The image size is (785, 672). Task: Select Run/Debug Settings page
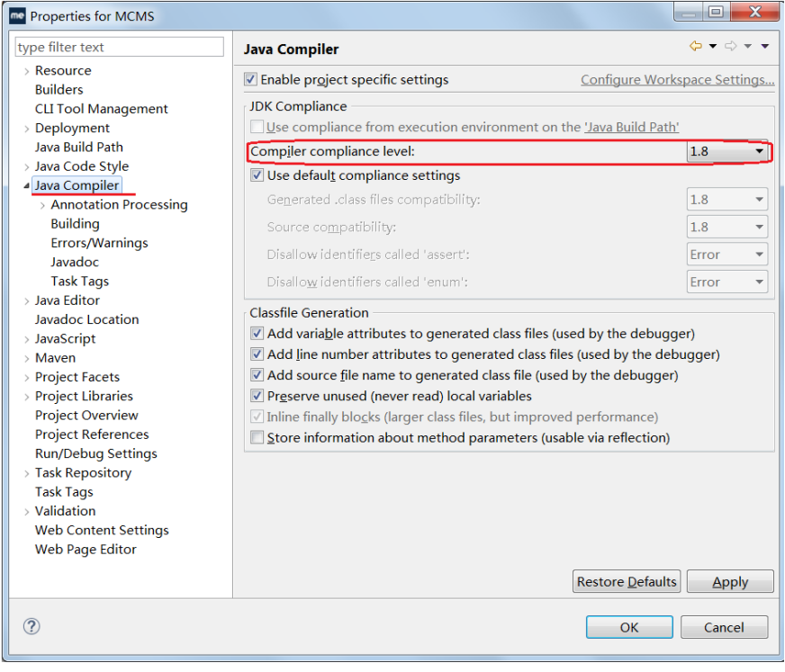[95, 453]
